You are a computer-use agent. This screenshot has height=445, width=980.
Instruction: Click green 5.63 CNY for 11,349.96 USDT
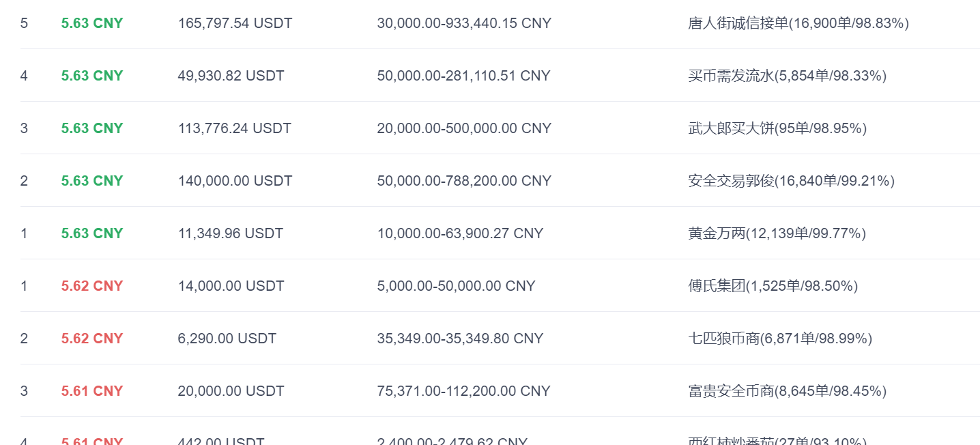pos(92,233)
